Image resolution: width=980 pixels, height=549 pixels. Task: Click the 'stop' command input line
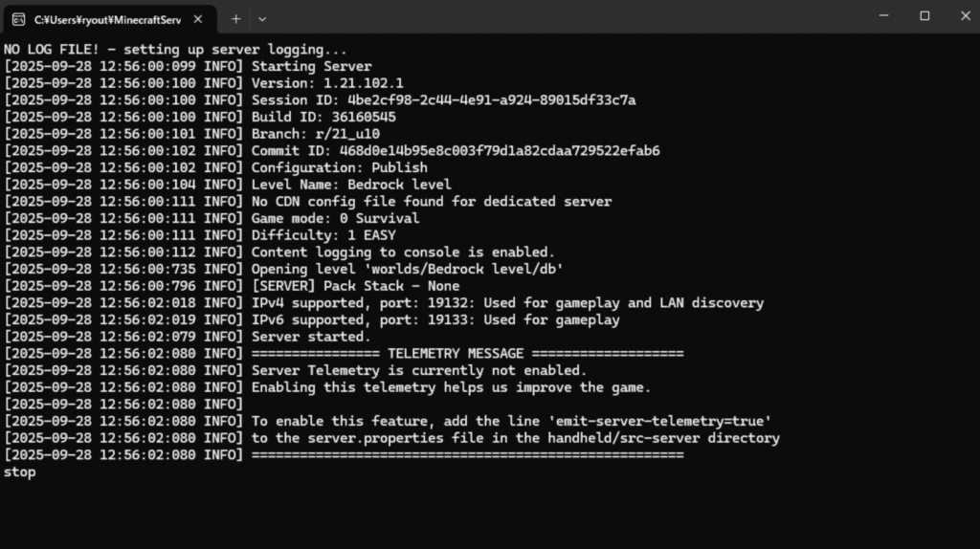coord(20,472)
